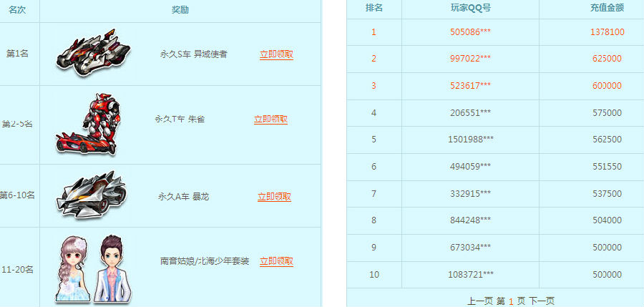Click rank number 6 in leaderboard
644x307 pixels.
pyautogui.click(x=374, y=167)
